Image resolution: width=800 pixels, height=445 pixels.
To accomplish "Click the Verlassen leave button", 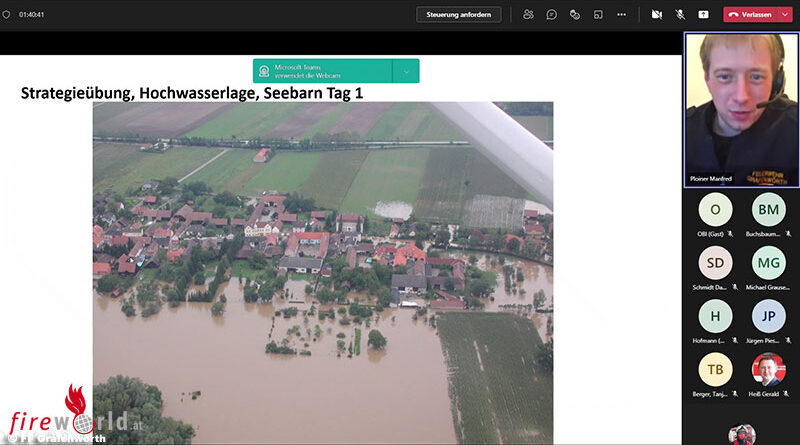I will (x=751, y=15).
